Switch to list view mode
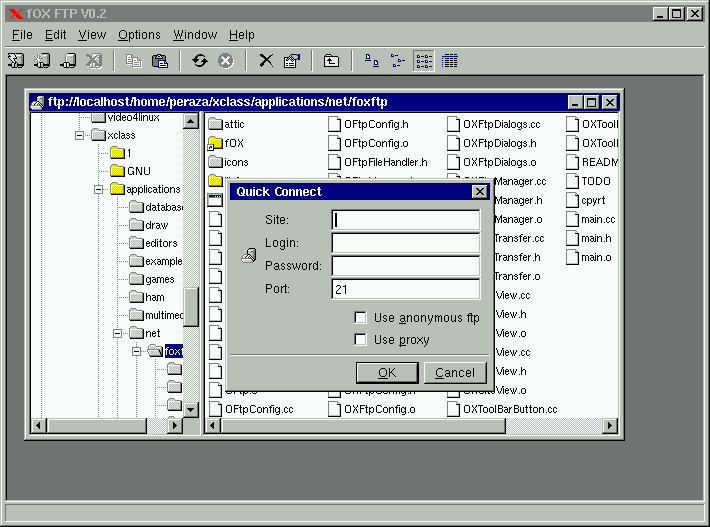The height and width of the screenshot is (527, 710). coord(424,61)
